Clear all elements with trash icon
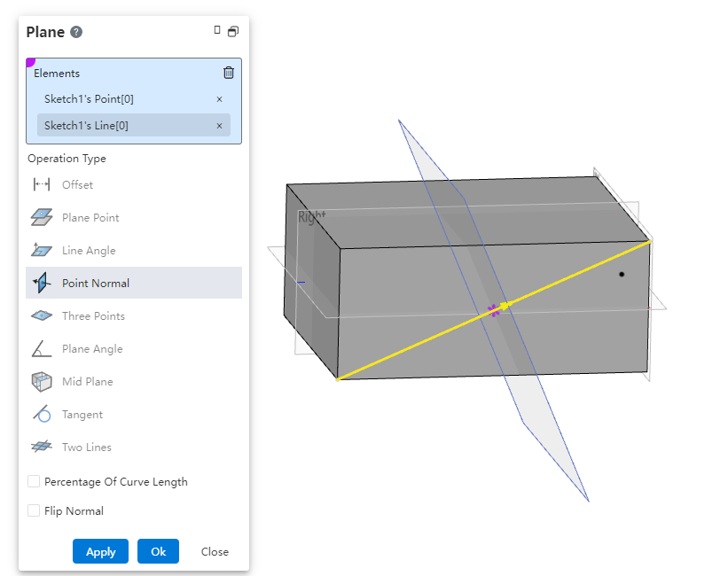Image resolution: width=728 pixels, height=576 pixels. pyautogui.click(x=229, y=73)
